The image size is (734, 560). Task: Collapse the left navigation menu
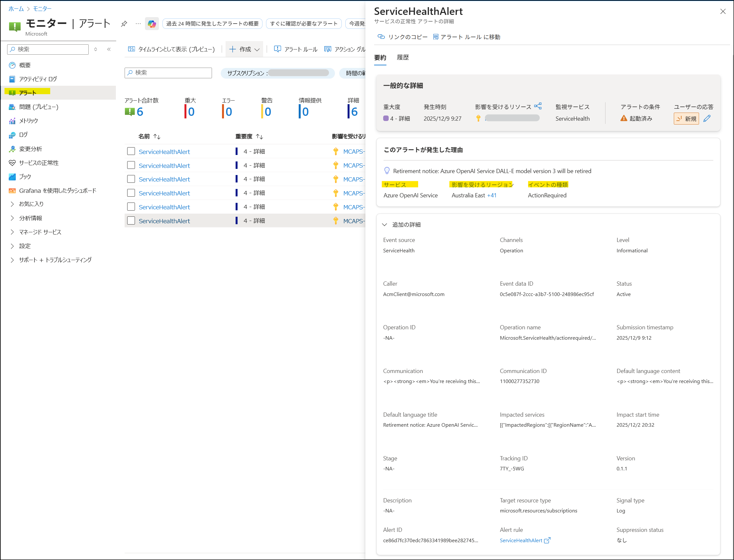[x=109, y=49]
